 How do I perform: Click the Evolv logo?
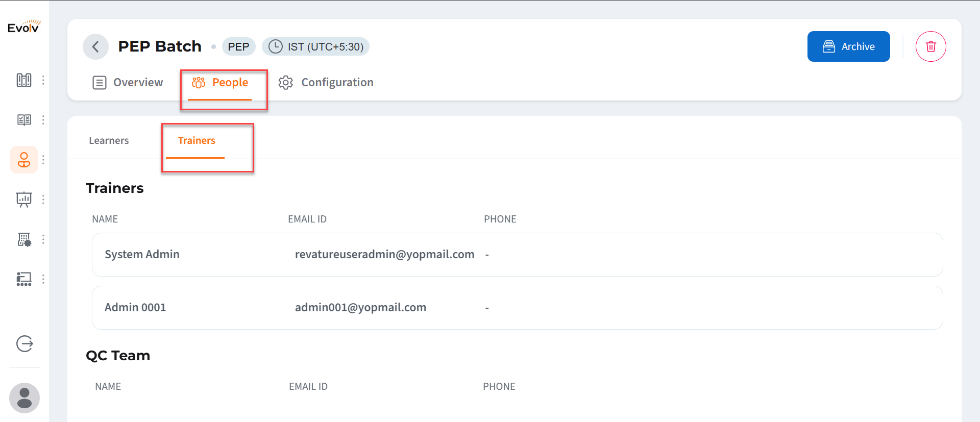coord(24,27)
